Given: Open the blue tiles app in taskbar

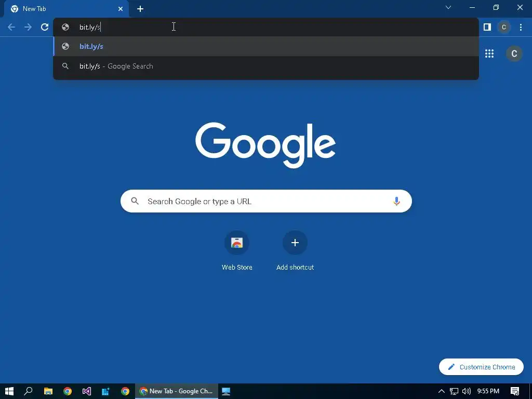Looking at the screenshot, I should [x=105, y=391].
